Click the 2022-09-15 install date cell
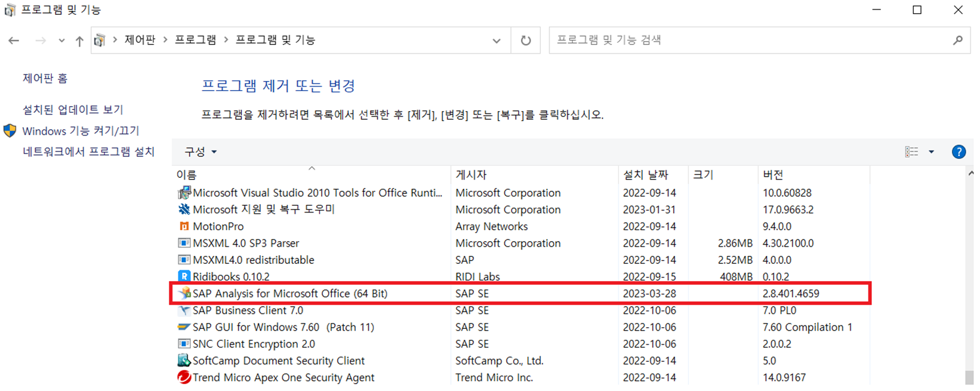 [649, 276]
